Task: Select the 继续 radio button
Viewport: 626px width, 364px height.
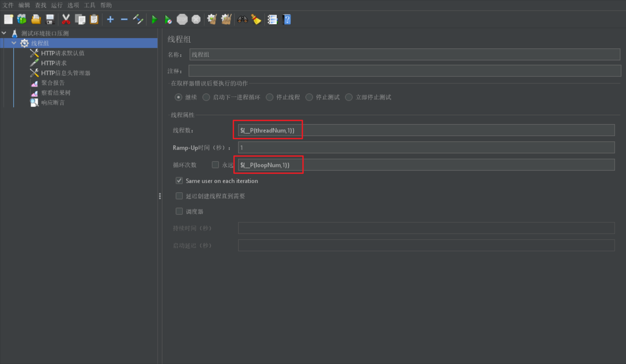Action: click(179, 97)
